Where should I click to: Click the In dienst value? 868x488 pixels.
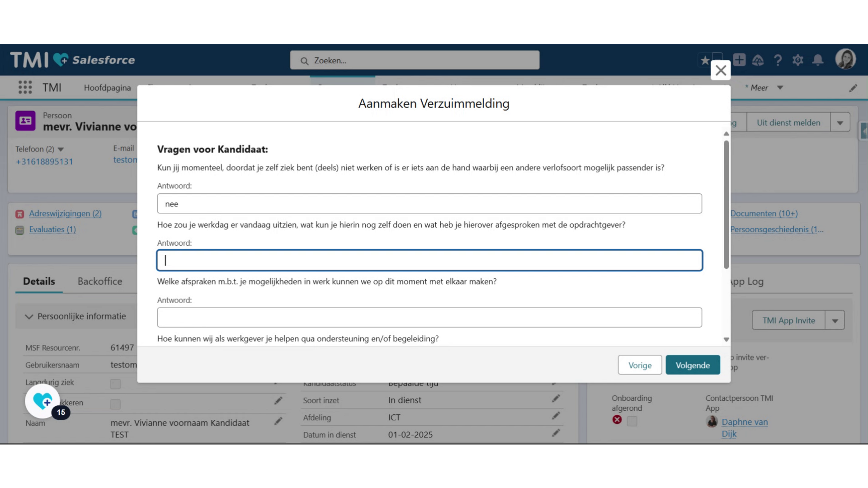(405, 400)
